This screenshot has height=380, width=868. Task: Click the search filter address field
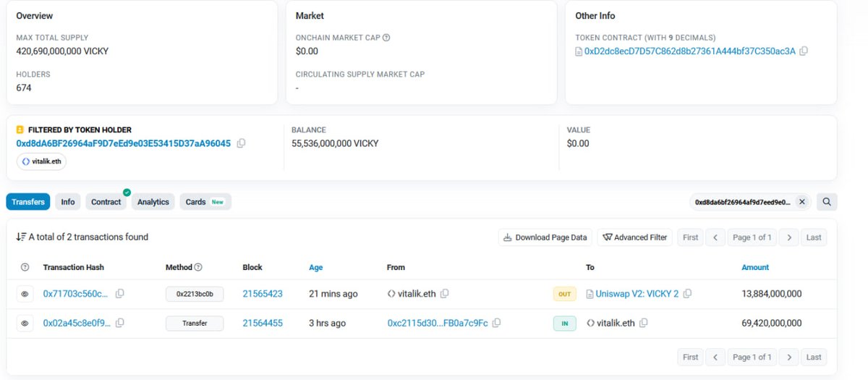tap(743, 202)
